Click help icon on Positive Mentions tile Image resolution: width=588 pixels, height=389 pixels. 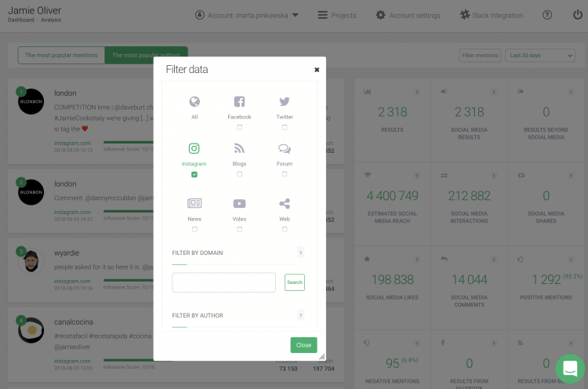[571, 260]
